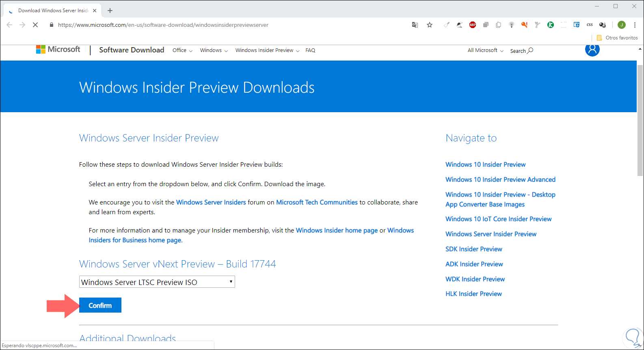The height and width of the screenshot is (350, 644).
Task: Open the Windows Server Insiders forum link
Action: 211,202
